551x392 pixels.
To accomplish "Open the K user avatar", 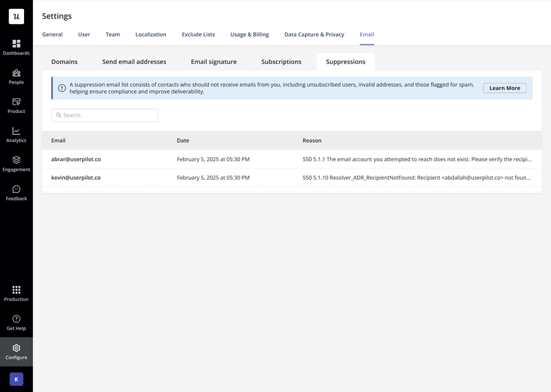I will pos(16,380).
